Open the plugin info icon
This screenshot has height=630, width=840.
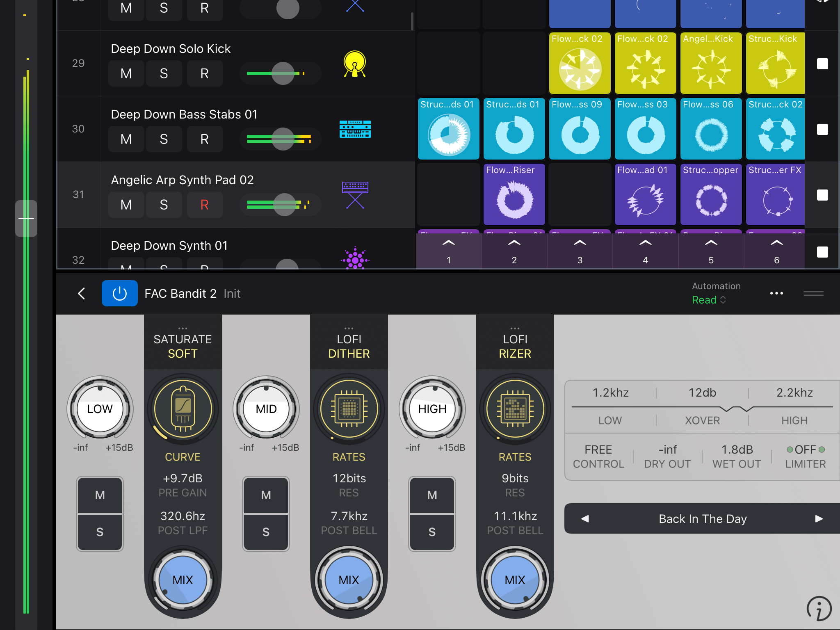tap(819, 608)
